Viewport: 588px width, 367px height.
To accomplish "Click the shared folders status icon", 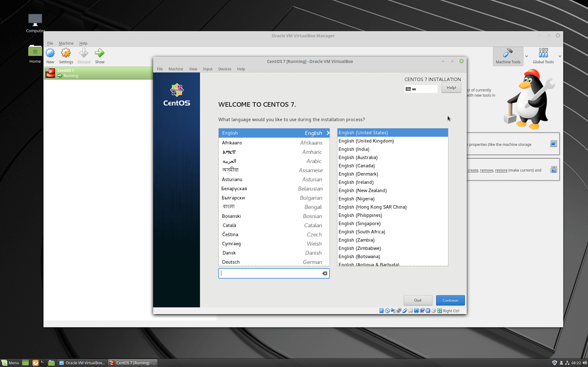I will pyautogui.click(x=410, y=310).
